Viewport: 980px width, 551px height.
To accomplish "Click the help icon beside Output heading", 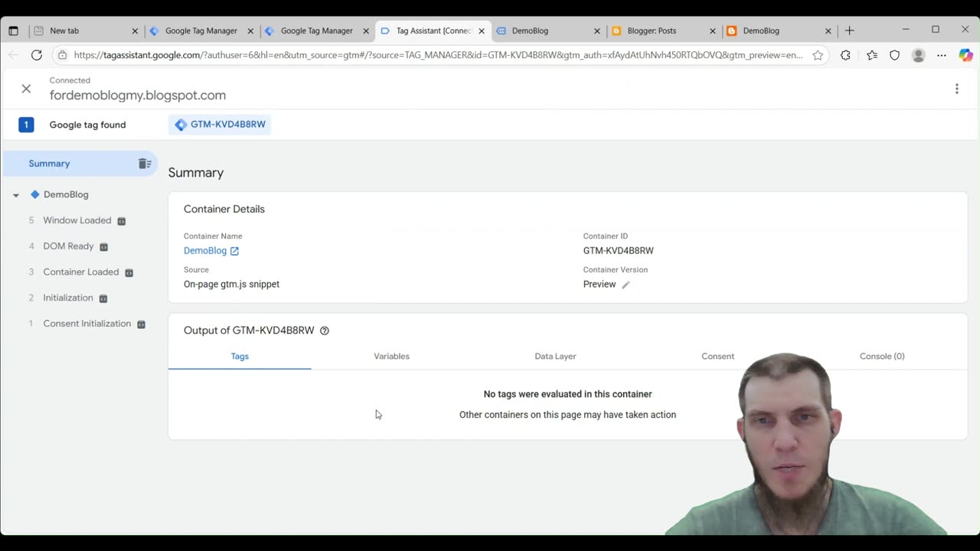I will (325, 331).
